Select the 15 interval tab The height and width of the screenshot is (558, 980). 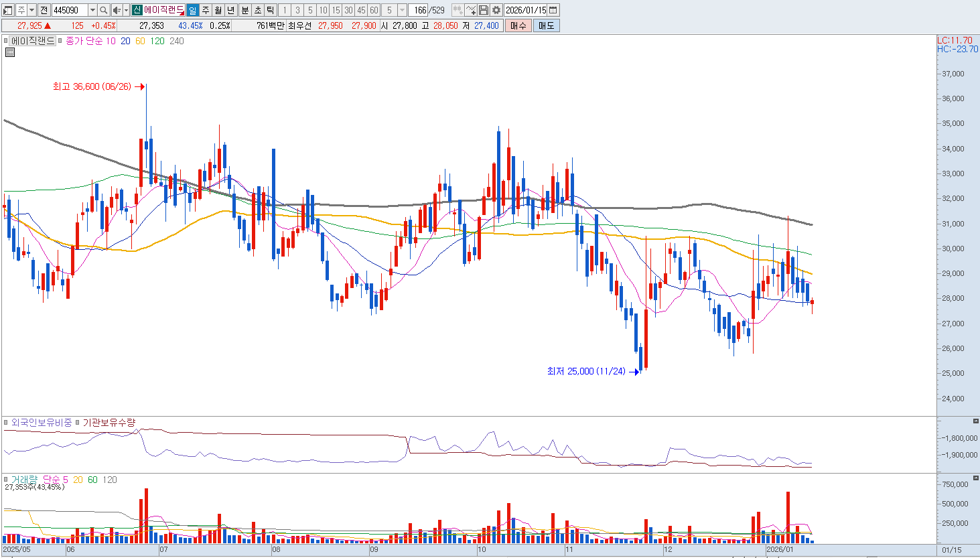coord(336,10)
